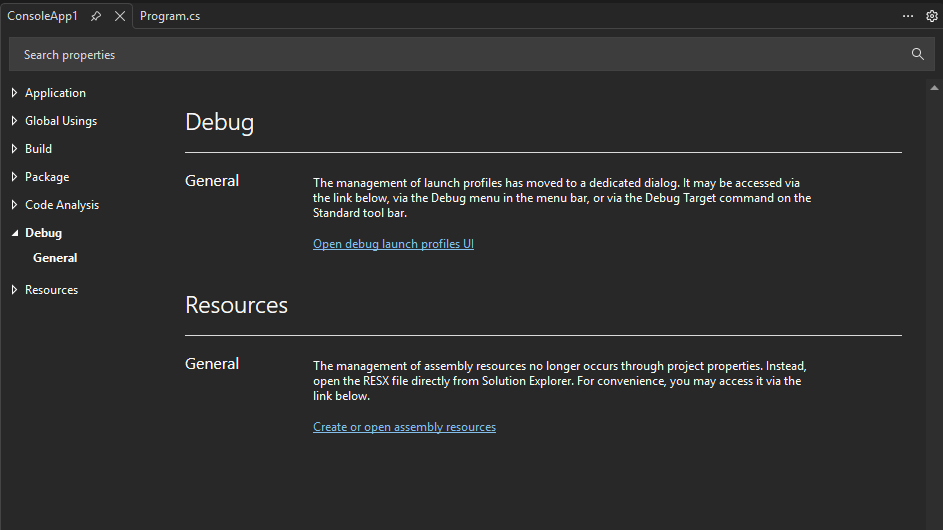The height and width of the screenshot is (530, 943).
Task: Expand the Build section arrow
Action: (x=14, y=149)
